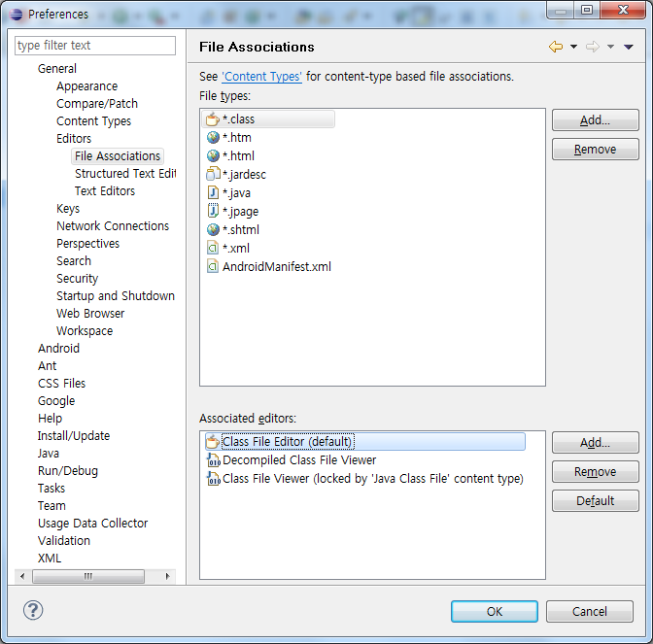This screenshot has width=653, height=644.
Task: Open Security preferences
Action: pyautogui.click(x=77, y=279)
